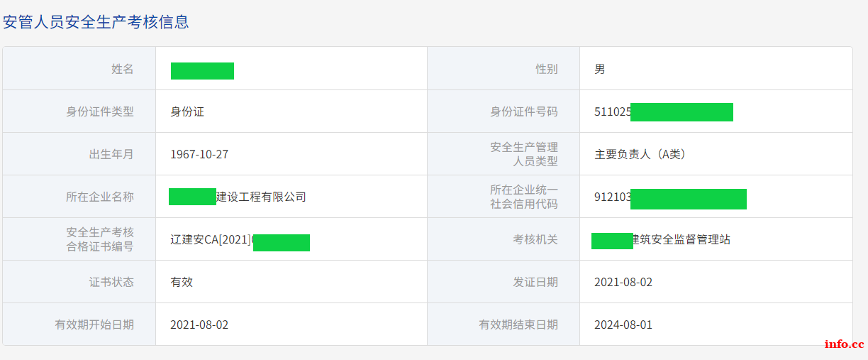
Task: Click the 性别 value 男
Action: pos(600,69)
